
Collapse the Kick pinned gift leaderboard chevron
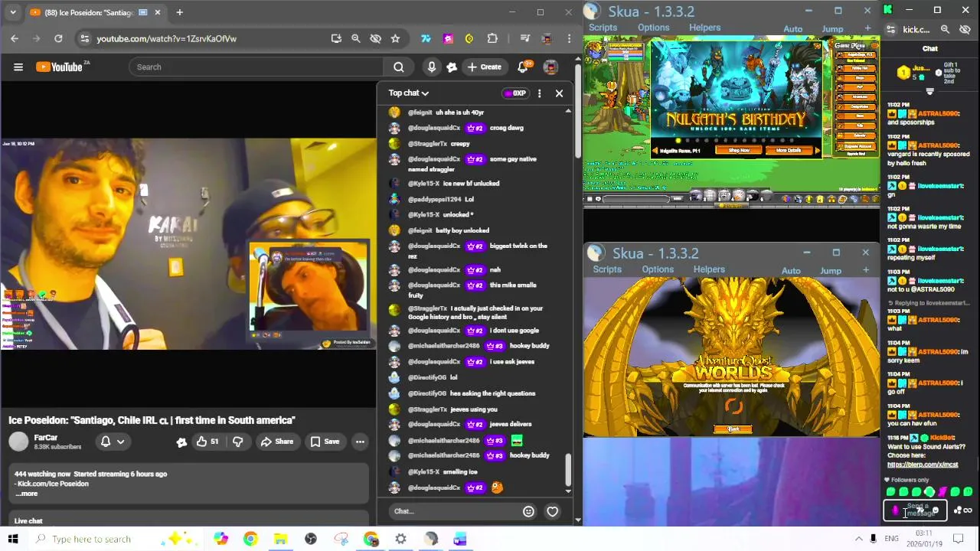tap(929, 92)
